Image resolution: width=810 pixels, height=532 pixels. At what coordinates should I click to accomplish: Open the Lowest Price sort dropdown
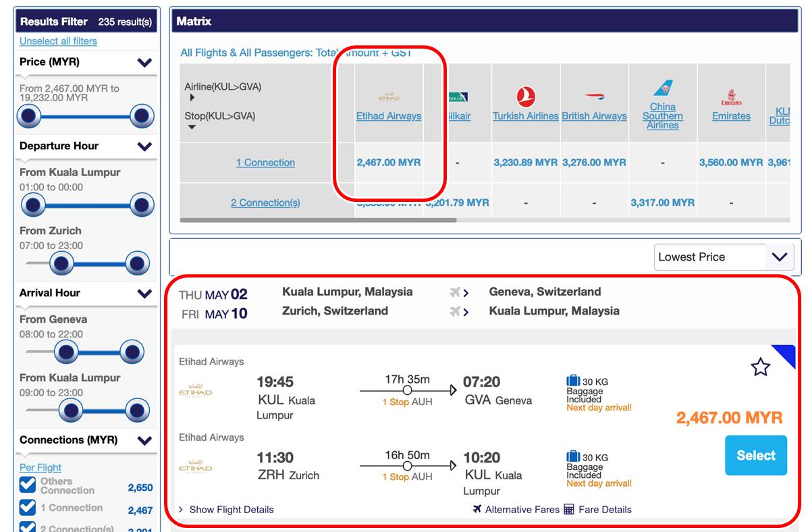pyautogui.click(x=724, y=257)
